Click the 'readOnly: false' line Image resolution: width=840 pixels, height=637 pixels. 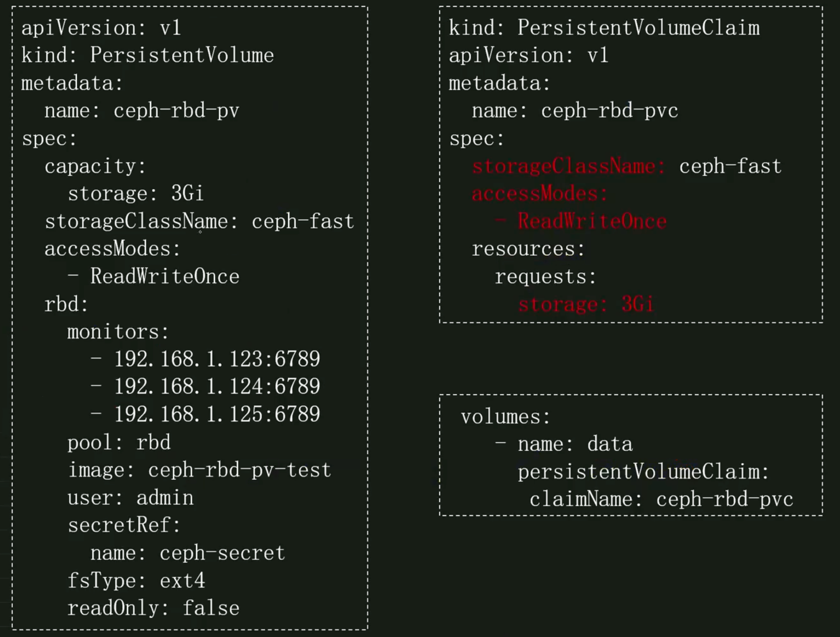pos(153,608)
